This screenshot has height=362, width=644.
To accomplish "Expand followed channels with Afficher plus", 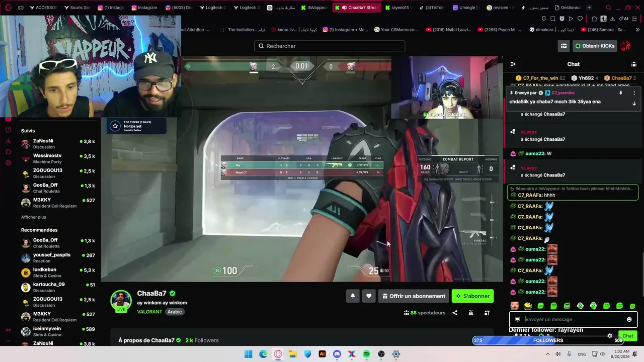I will (x=34, y=217).
